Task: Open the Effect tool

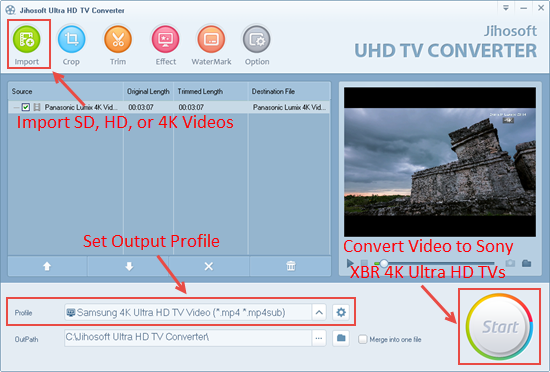Action: click(x=166, y=39)
